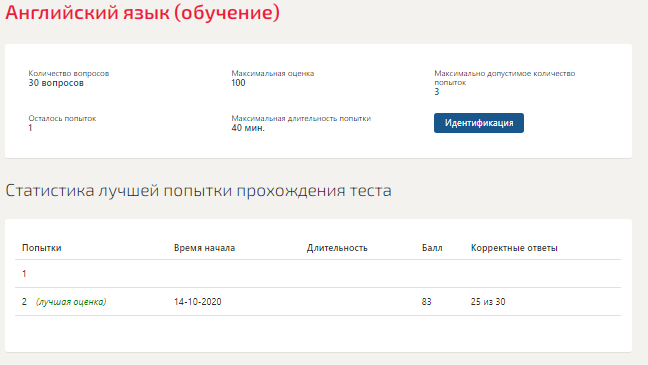Click the Идентификация button
Viewport: 648px width, 365px height.
click(x=479, y=123)
